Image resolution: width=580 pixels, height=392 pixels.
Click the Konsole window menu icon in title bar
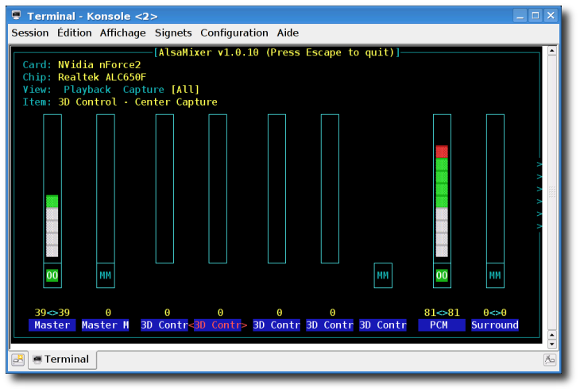16,16
